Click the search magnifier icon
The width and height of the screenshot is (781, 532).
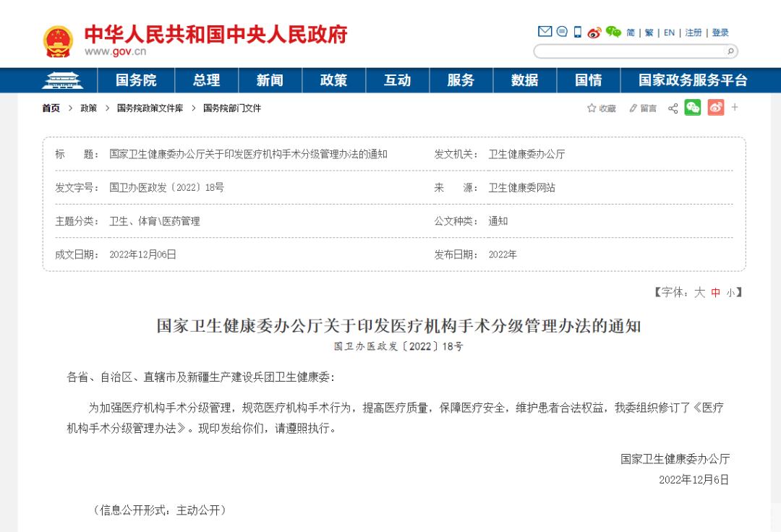click(730, 51)
